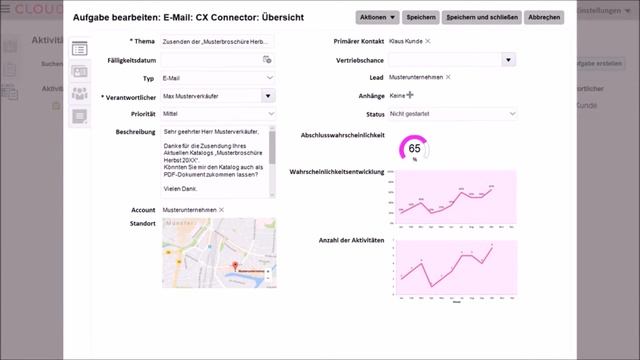
Task: Click the Klaus Kunde contact text
Action: click(406, 41)
